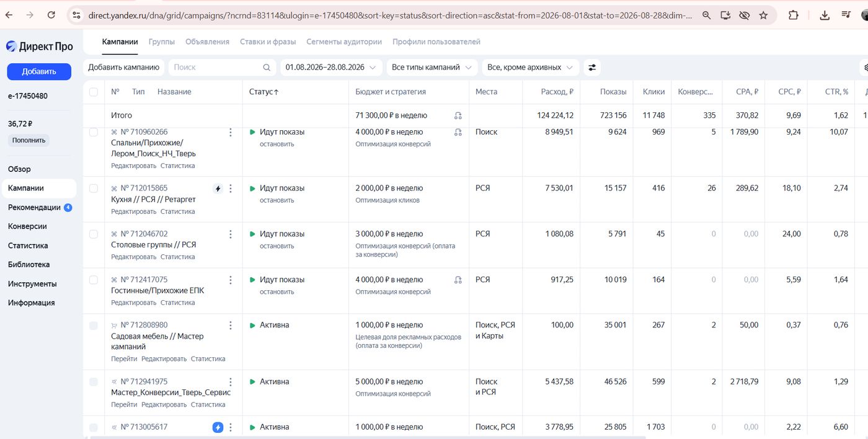Click the browser address bar URL
The width and height of the screenshot is (868, 439).
(x=389, y=15)
